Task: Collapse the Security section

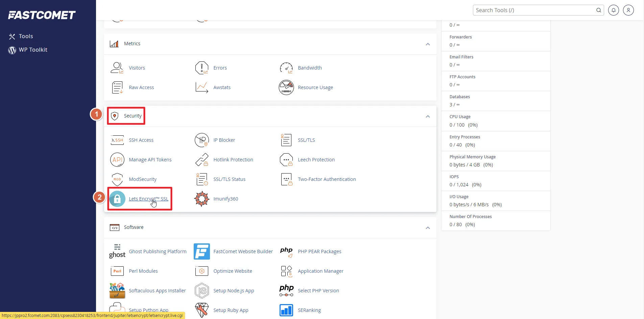Action: pyautogui.click(x=428, y=116)
